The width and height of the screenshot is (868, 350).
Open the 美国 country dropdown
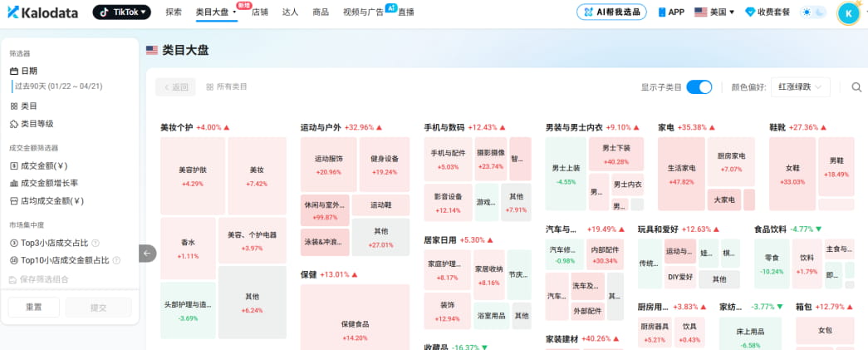click(714, 12)
